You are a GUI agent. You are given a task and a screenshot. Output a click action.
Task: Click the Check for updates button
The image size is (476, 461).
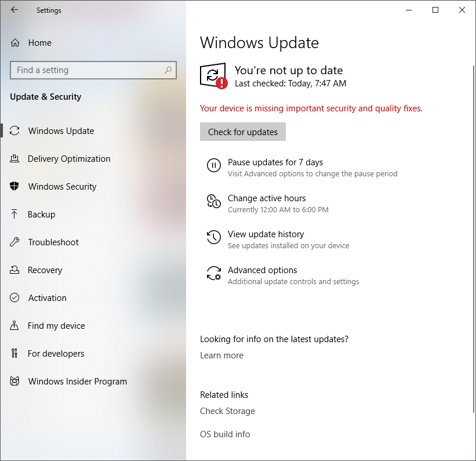coord(242,132)
